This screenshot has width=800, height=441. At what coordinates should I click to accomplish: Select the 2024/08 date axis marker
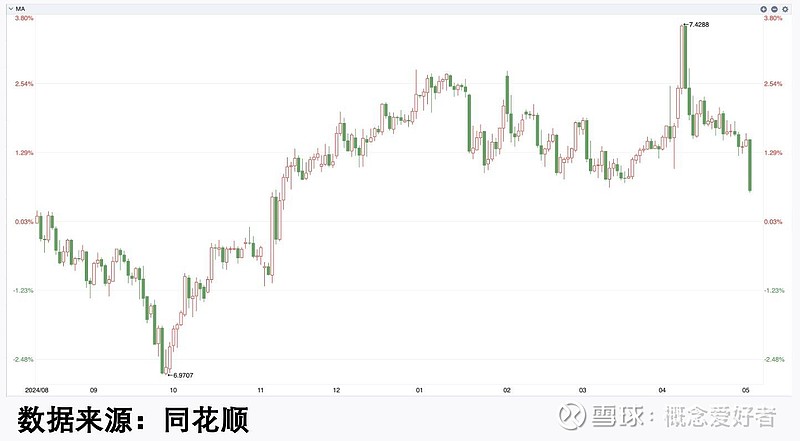(x=36, y=390)
